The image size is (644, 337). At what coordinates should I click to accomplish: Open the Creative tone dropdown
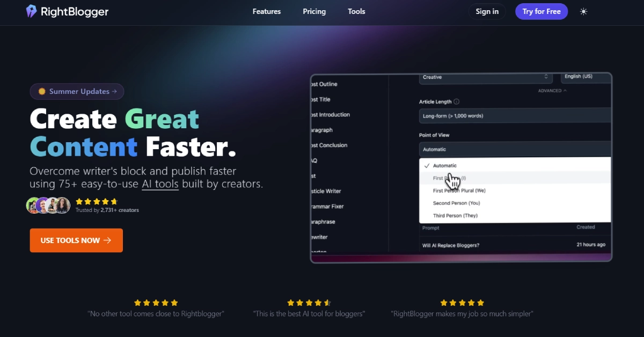point(486,77)
